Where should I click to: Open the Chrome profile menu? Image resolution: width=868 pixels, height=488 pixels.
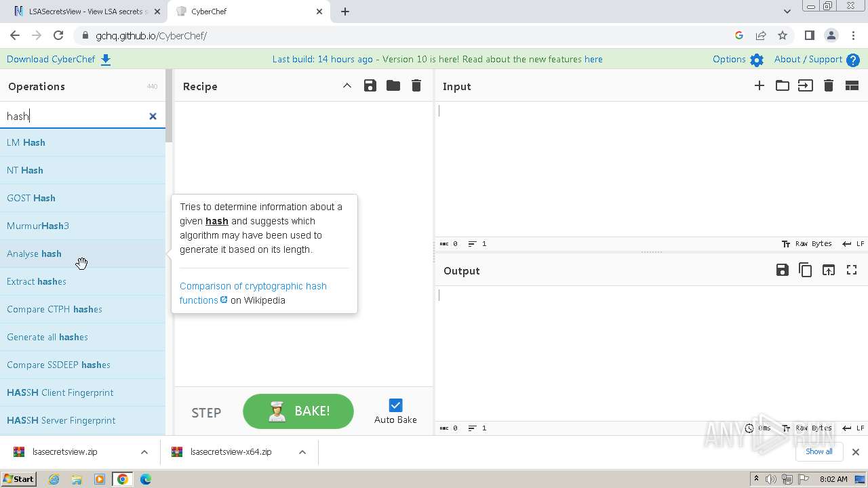tap(831, 35)
